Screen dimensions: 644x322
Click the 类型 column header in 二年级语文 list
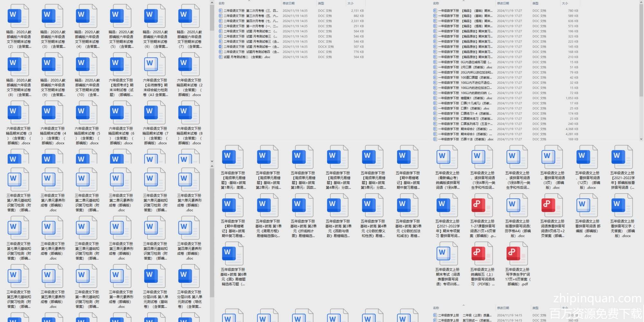pyautogui.click(x=321, y=3)
